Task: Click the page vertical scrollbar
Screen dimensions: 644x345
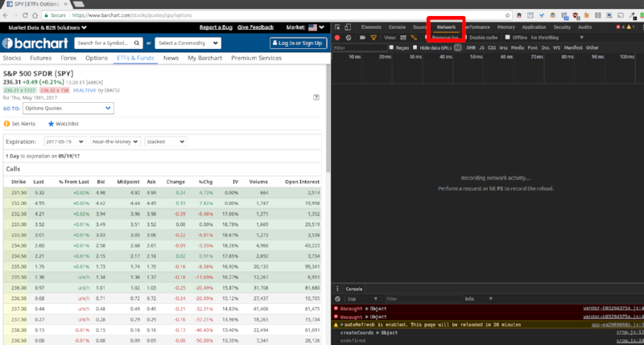Action: pyautogui.click(x=328, y=119)
